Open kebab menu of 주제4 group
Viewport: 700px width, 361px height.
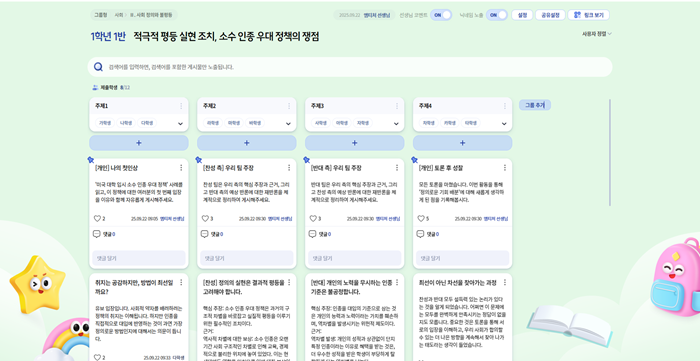pyautogui.click(x=505, y=106)
